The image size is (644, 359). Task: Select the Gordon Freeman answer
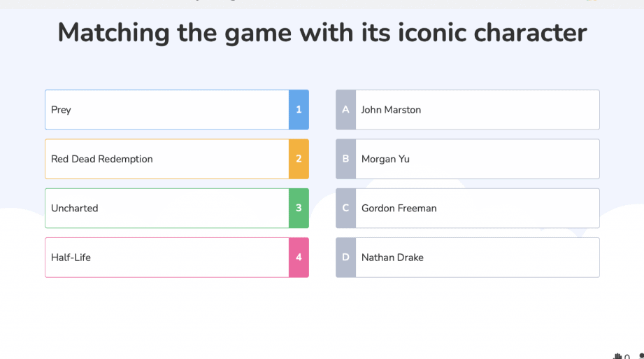click(x=477, y=208)
